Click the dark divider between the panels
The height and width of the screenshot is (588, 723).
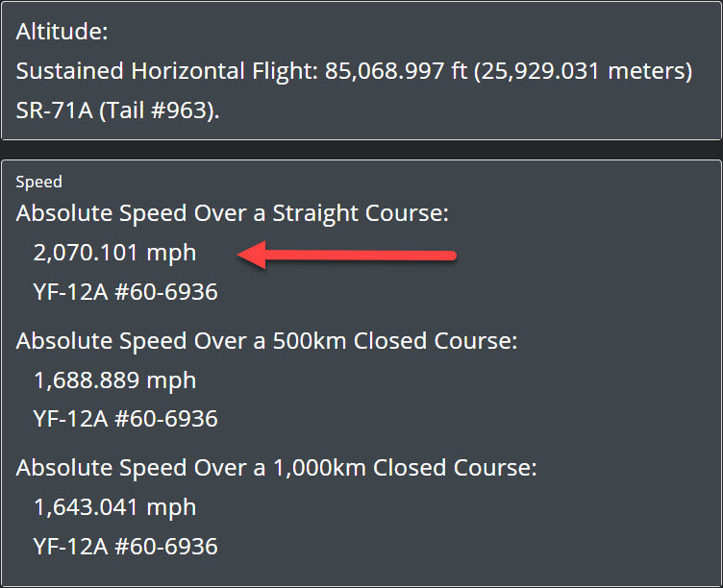point(361,150)
